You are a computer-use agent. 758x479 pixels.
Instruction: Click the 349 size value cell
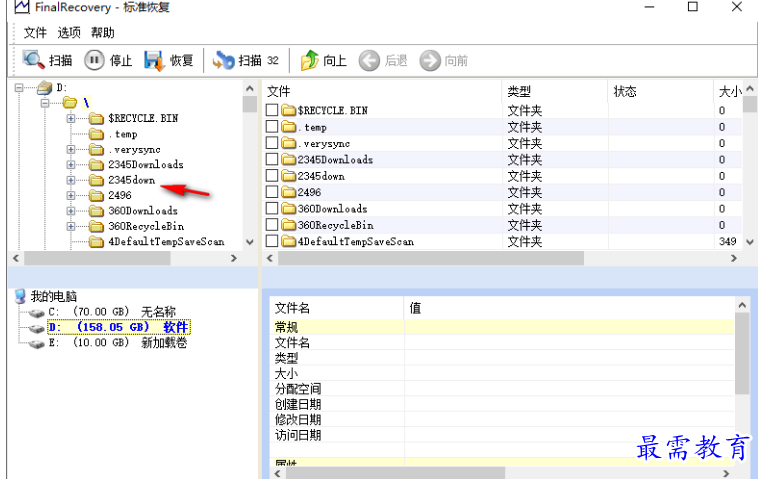(x=728, y=241)
